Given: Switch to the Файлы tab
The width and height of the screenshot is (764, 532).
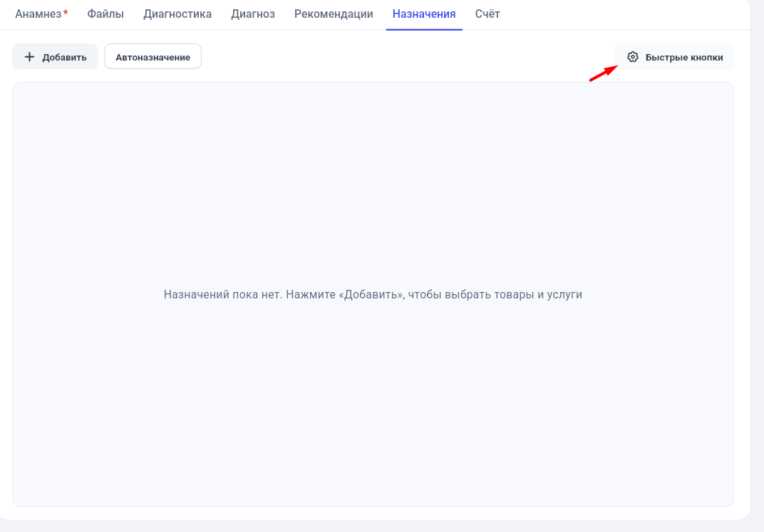Looking at the screenshot, I should [x=105, y=14].
